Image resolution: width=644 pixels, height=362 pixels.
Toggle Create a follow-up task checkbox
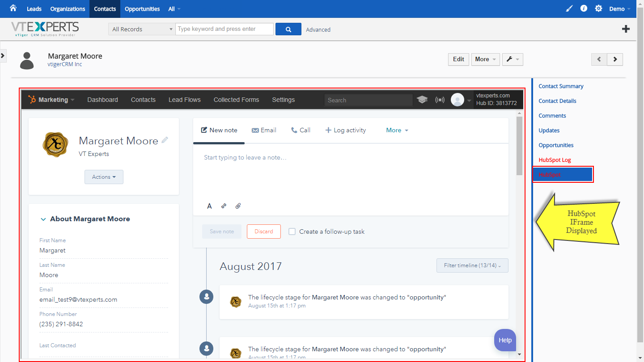pyautogui.click(x=292, y=232)
